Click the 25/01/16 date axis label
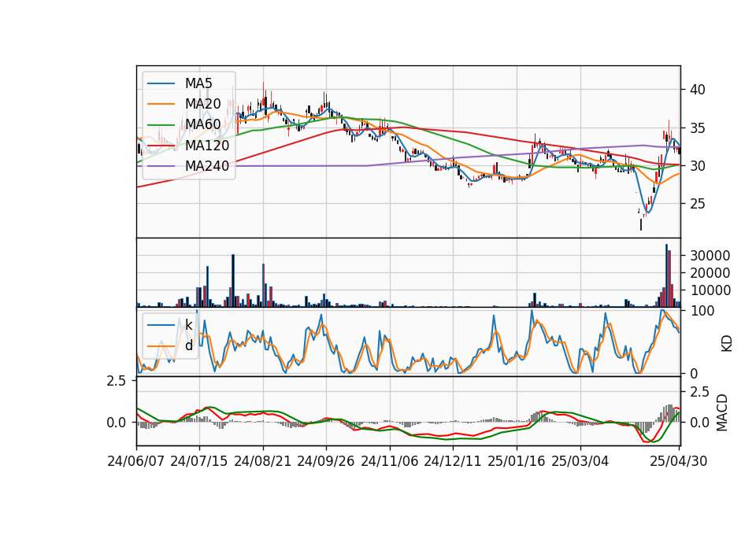This screenshot has width=756, height=543. pyautogui.click(x=517, y=461)
